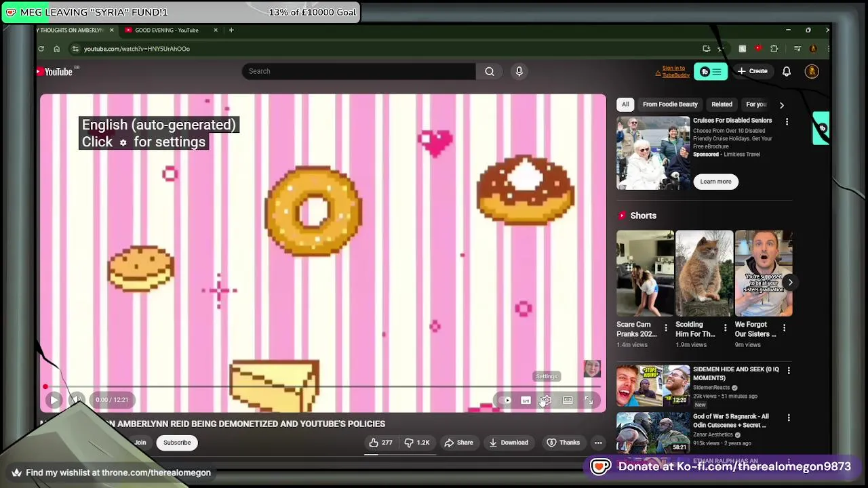Click the Thanks button
The height and width of the screenshot is (488, 868).
[564, 443]
